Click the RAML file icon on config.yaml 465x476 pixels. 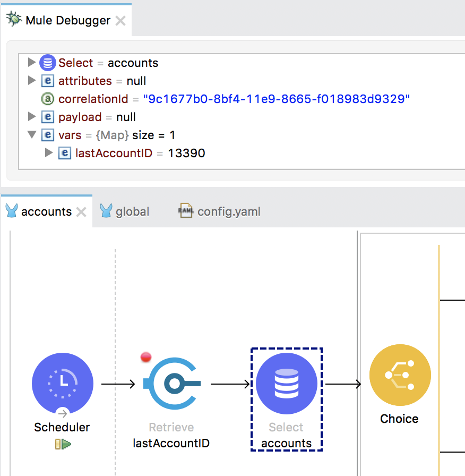pos(186,210)
